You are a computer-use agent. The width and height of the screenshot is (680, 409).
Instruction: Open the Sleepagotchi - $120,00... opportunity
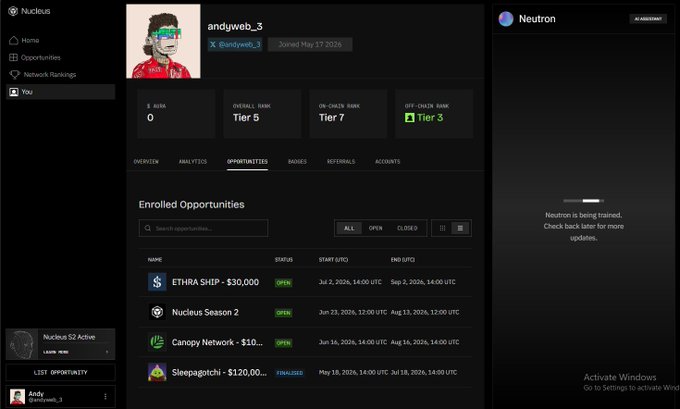219,372
